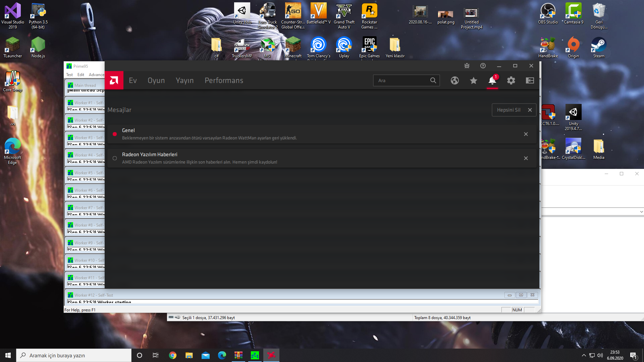Image resolution: width=644 pixels, height=362 pixels.
Task: Open the Yayın tab
Action: point(184,80)
